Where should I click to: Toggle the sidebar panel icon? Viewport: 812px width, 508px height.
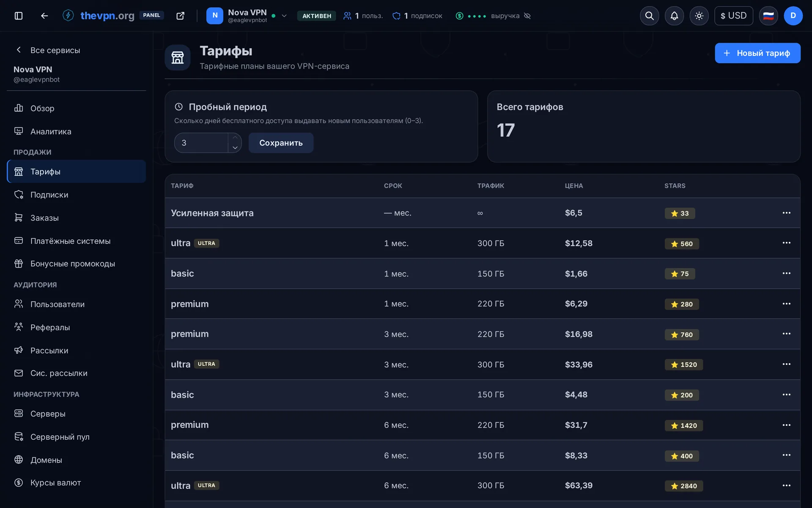point(19,16)
